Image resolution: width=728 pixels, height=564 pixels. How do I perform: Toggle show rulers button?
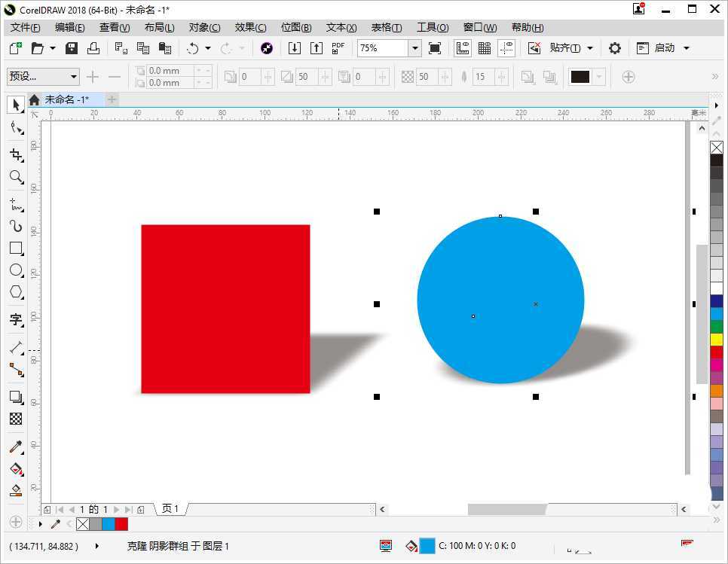click(x=463, y=48)
